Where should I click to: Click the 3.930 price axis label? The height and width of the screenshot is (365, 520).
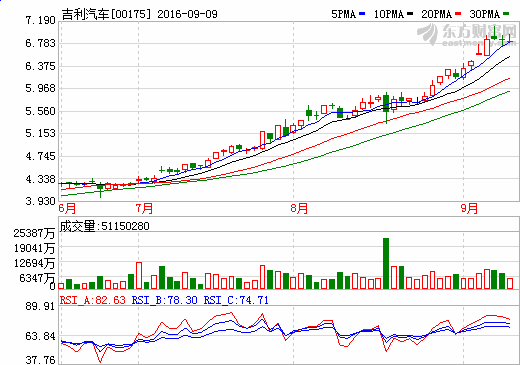pos(40,201)
